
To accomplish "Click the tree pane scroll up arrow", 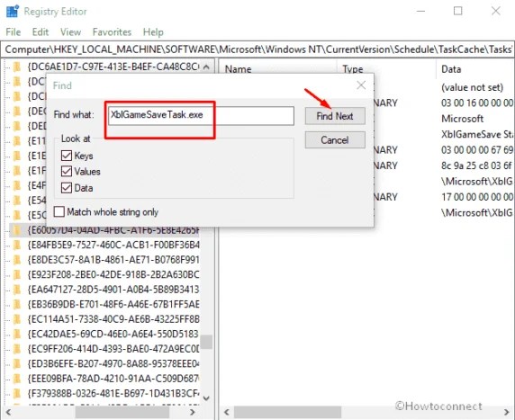I will tap(206, 67).
